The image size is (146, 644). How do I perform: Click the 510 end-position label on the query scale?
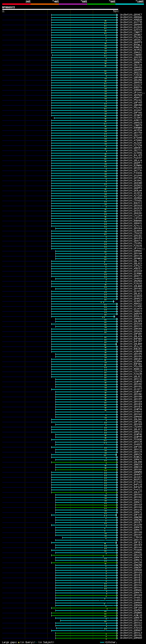click(x=115, y=11)
